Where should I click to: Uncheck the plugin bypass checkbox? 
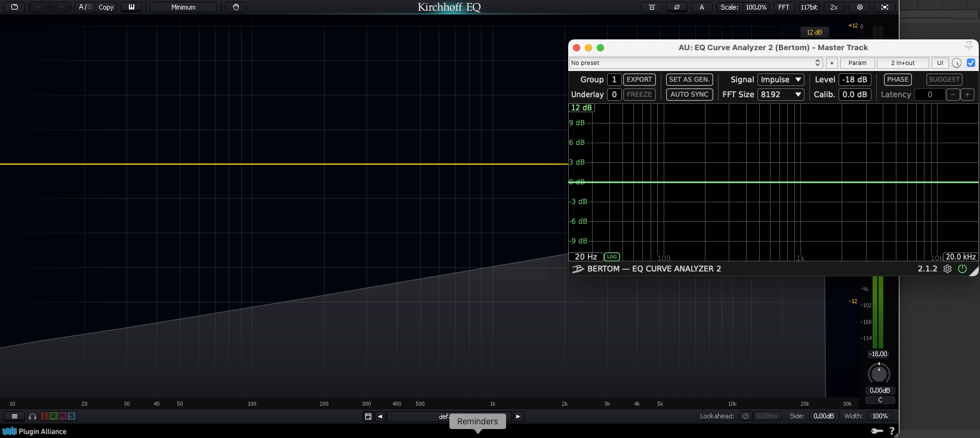[971, 63]
